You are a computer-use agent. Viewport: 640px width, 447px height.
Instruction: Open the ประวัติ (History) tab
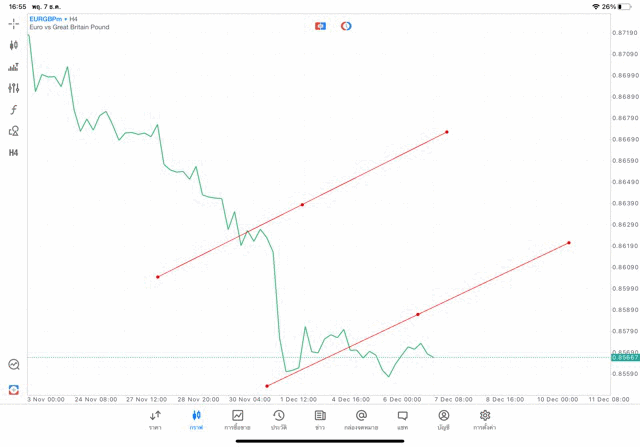tap(279, 419)
